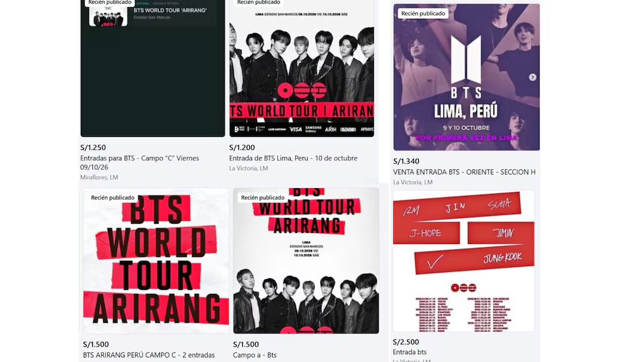Open 'BTS ARIRANG PERÚ CAMPO C - 2 entradas'
The width and height of the screenshot is (644, 362).
(149, 355)
